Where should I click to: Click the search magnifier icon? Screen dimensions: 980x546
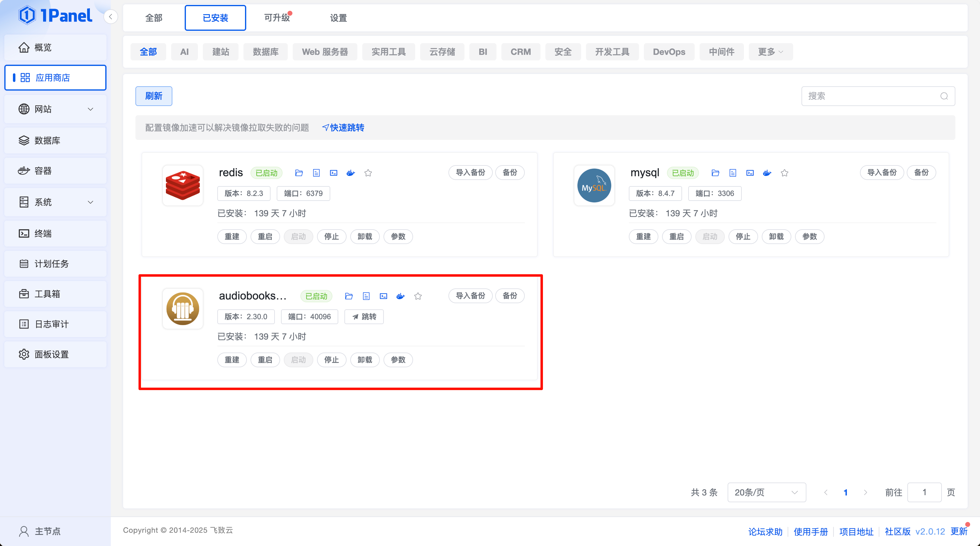pos(944,96)
